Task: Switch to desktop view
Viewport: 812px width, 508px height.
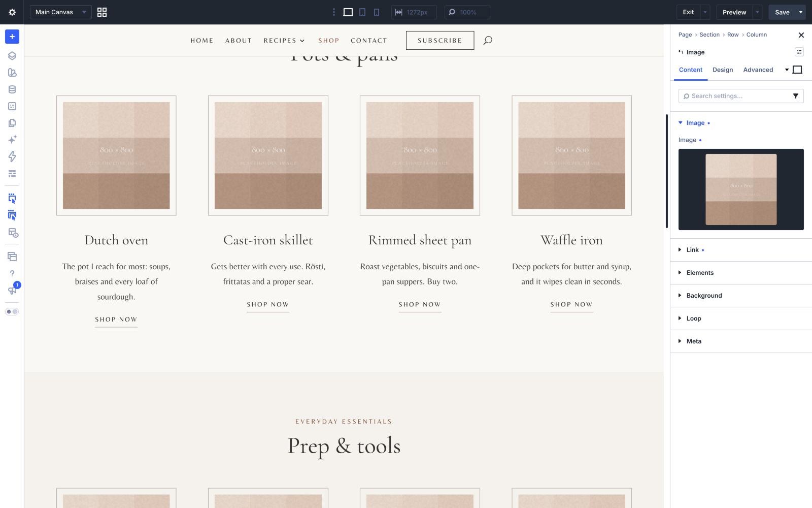Action: pyautogui.click(x=348, y=12)
